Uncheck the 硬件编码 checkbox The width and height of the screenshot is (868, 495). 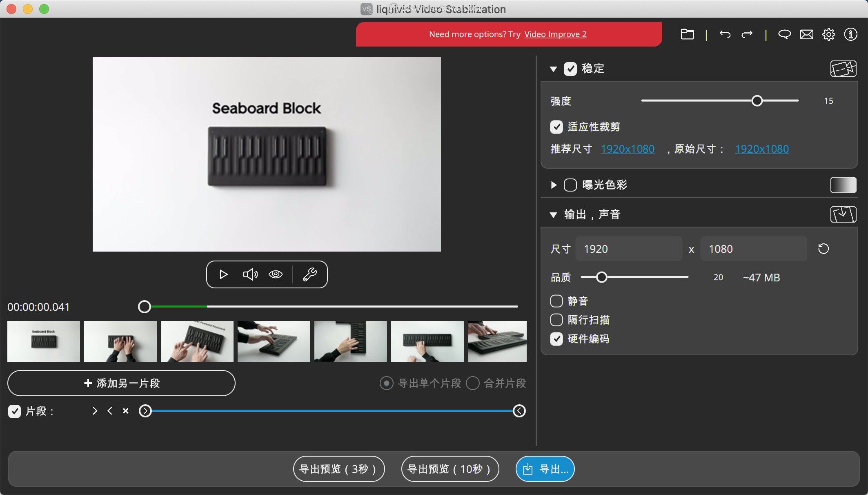556,339
